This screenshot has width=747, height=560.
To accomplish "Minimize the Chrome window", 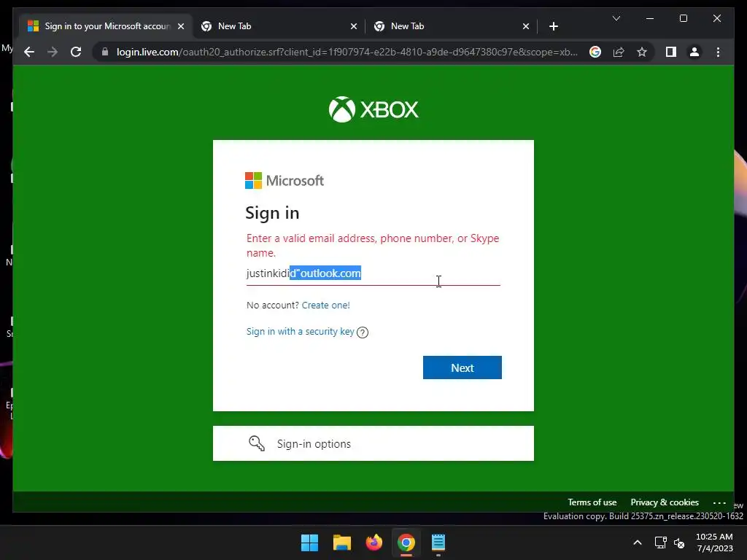I will pyautogui.click(x=650, y=18).
